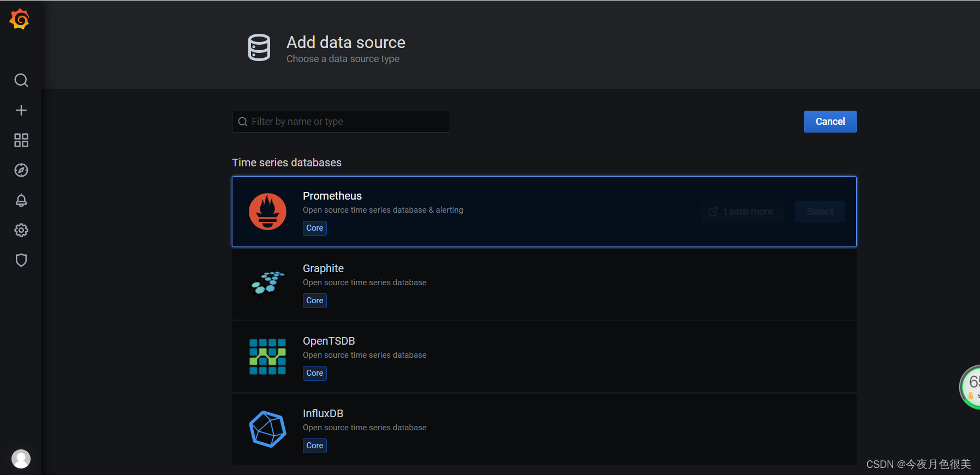The height and width of the screenshot is (475, 980).
Task: Click the Prometheus title text
Action: tap(332, 196)
